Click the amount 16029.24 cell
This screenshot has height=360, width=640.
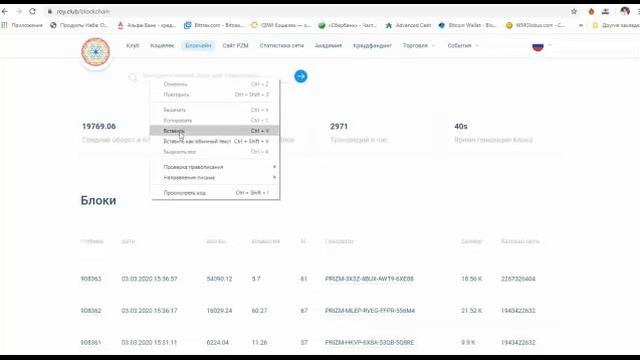click(219, 311)
